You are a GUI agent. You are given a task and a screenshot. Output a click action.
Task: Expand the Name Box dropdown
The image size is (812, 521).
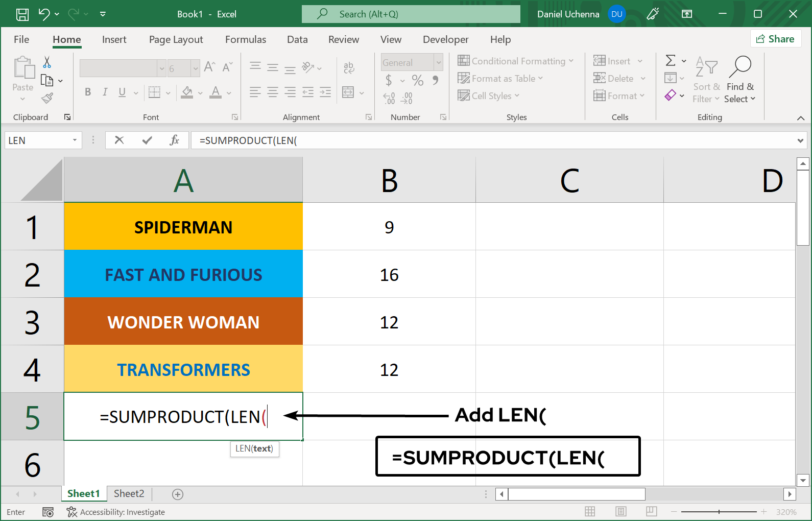click(x=75, y=140)
